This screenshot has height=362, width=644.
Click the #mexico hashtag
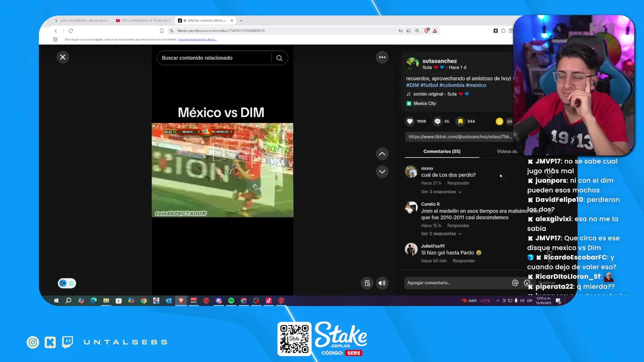click(476, 85)
